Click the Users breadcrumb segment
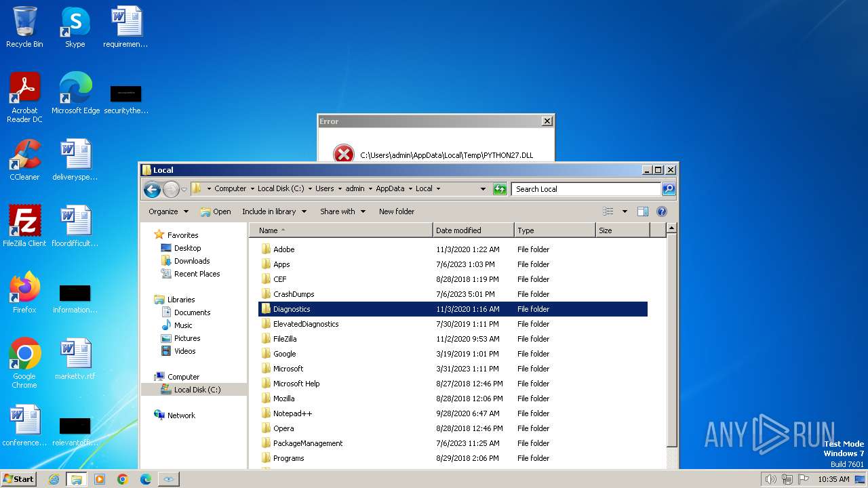 (x=324, y=189)
